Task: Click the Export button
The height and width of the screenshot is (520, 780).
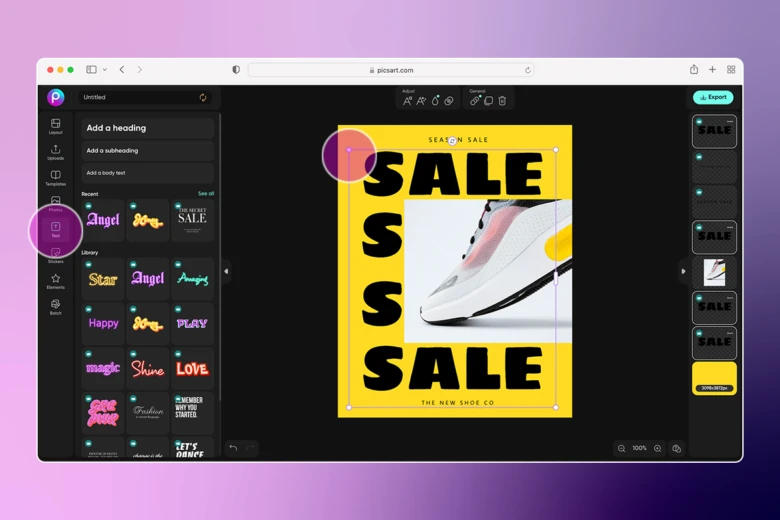Action: point(713,97)
